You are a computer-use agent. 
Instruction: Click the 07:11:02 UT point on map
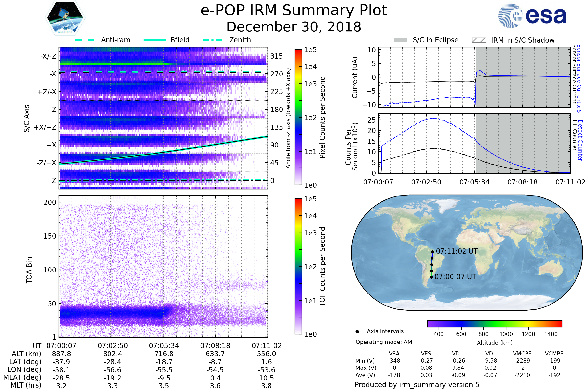pos(432,252)
